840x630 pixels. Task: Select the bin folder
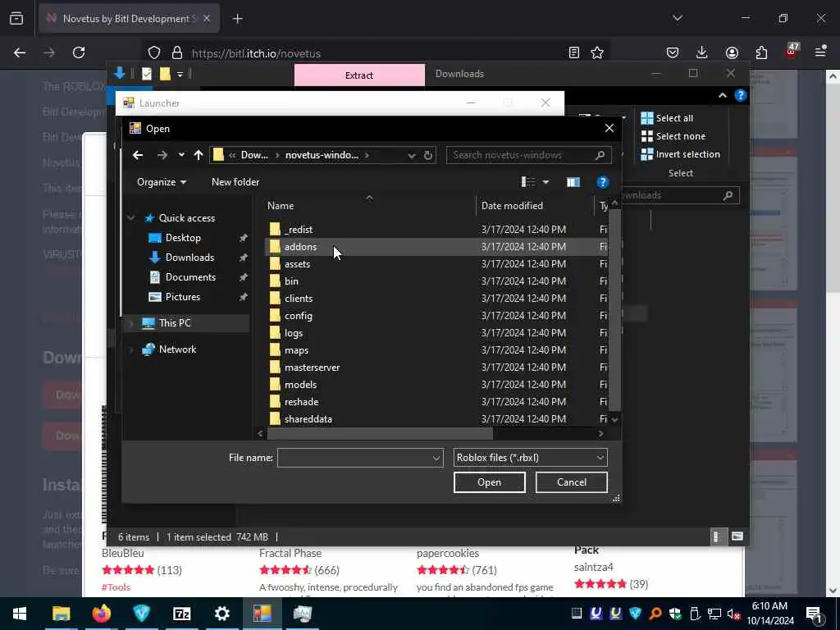coord(291,281)
